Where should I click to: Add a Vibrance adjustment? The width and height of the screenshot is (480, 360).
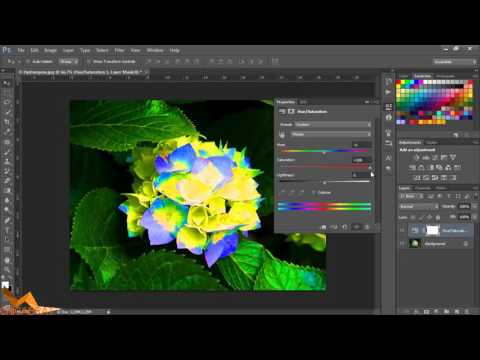coord(453,157)
